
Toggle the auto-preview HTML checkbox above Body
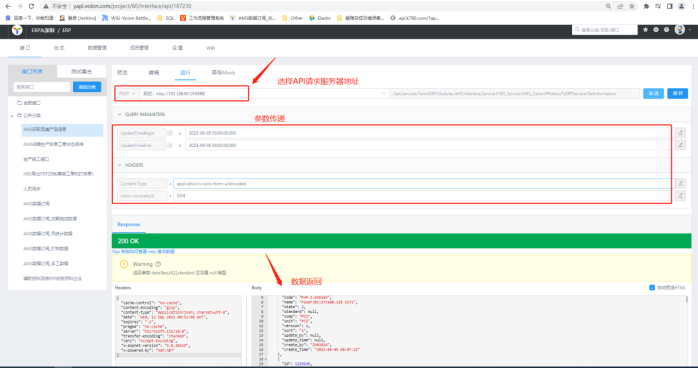pyautogui.click(x=652, y=288)
